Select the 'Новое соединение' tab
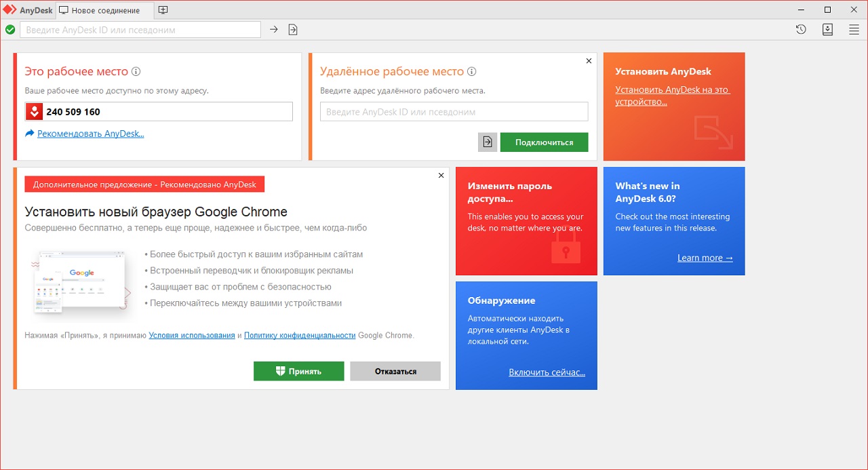Screen dimensions: 868x470 105,10
